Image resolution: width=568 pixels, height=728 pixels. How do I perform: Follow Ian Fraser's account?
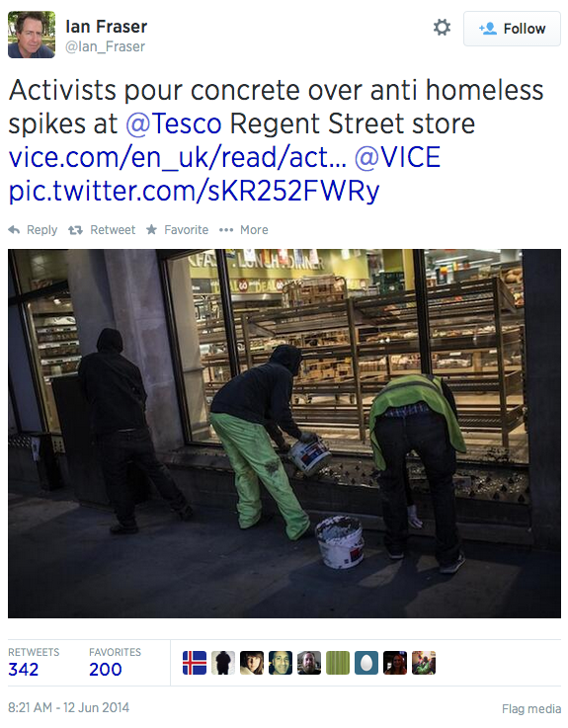pos(512,29)
